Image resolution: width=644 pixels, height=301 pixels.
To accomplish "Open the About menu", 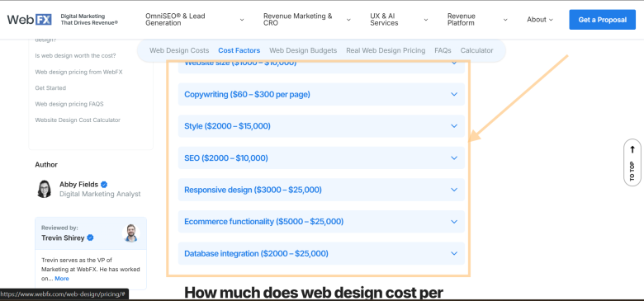I will [x=540, y=19].
